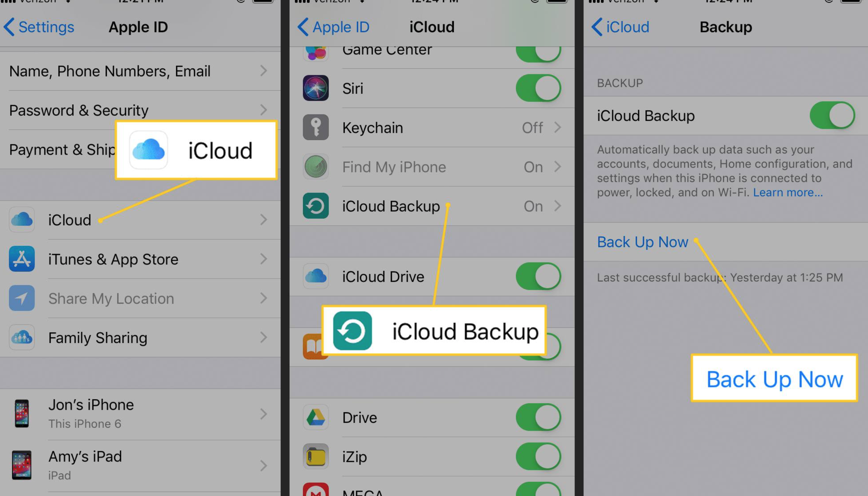Tap the Siri icon
Viewport: 868px width, 496px height.
tap(317, 89)
